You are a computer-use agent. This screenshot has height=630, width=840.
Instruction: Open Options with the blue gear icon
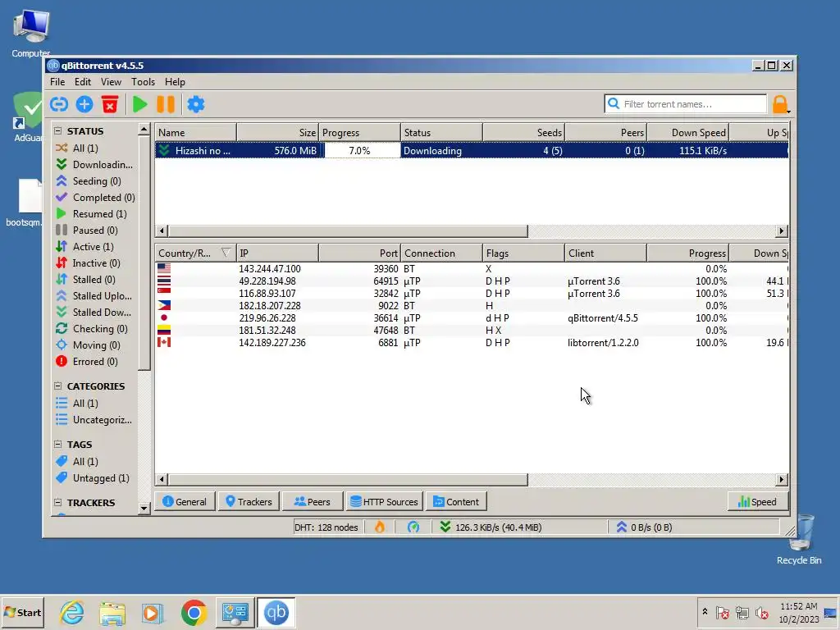[x=195, y=104]
